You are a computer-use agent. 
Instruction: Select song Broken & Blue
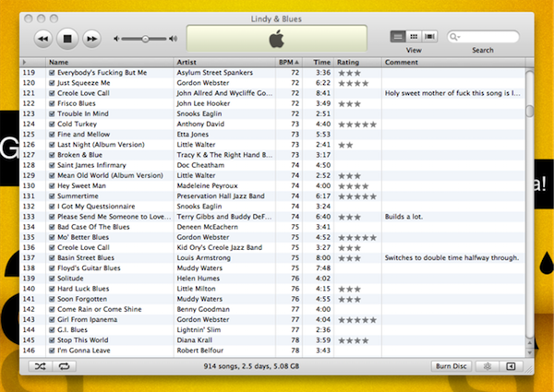79,155
